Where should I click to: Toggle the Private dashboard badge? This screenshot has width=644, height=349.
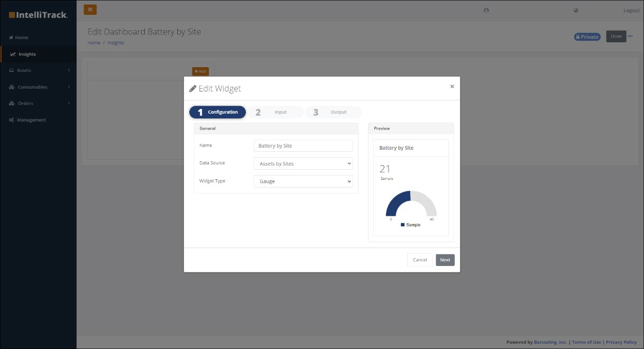click(x=587, y=37)
